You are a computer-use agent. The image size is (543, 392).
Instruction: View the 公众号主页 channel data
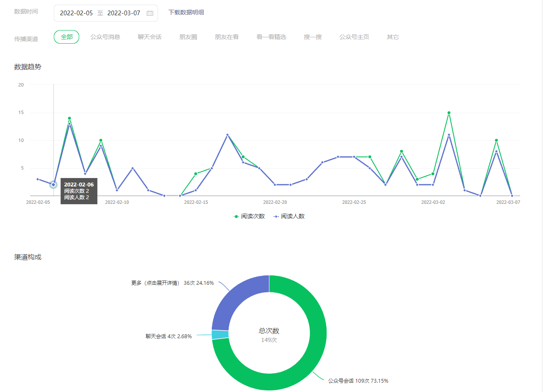click(x=354, y=37)
